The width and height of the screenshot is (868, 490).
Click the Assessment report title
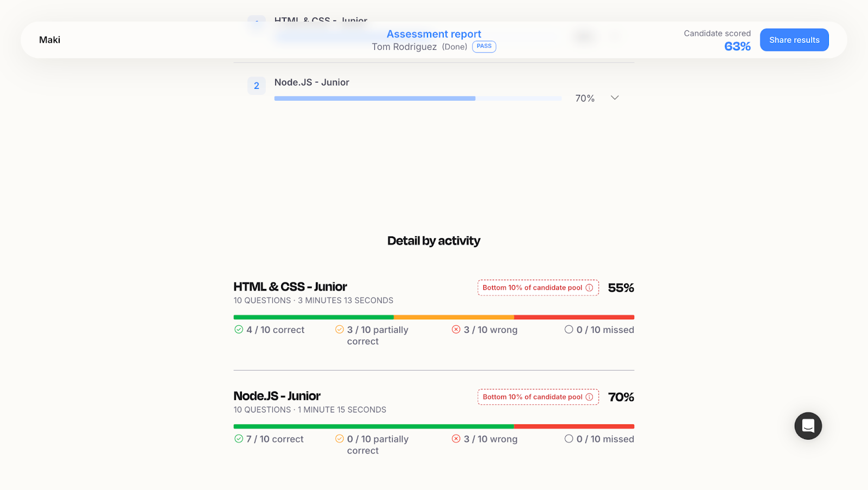(433, 34)
